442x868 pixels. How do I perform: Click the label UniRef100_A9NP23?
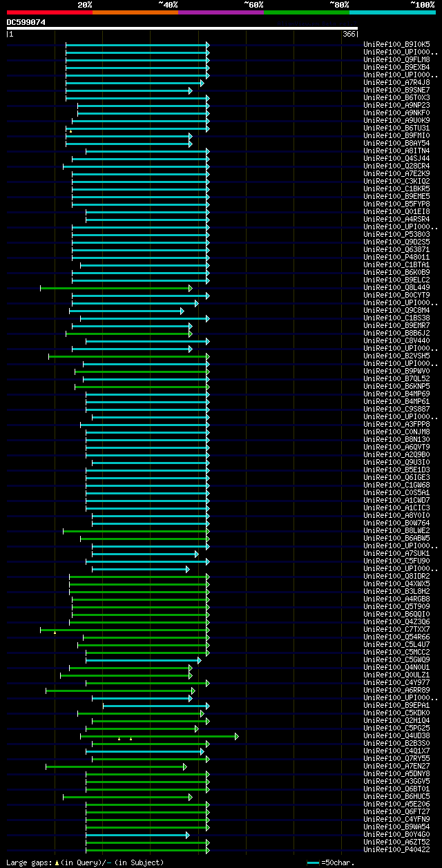coord(396,105)
